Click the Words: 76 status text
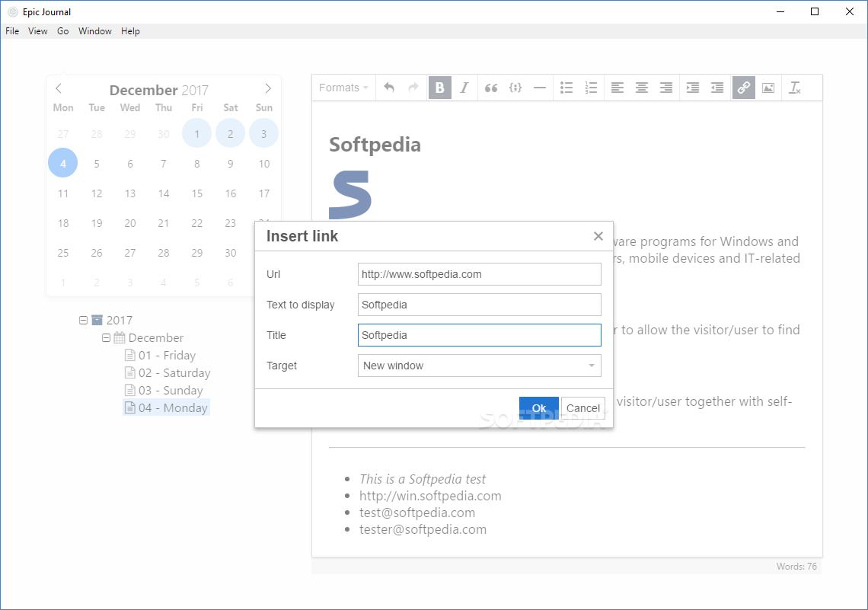The image size is (868, 610). coord(796,567)
